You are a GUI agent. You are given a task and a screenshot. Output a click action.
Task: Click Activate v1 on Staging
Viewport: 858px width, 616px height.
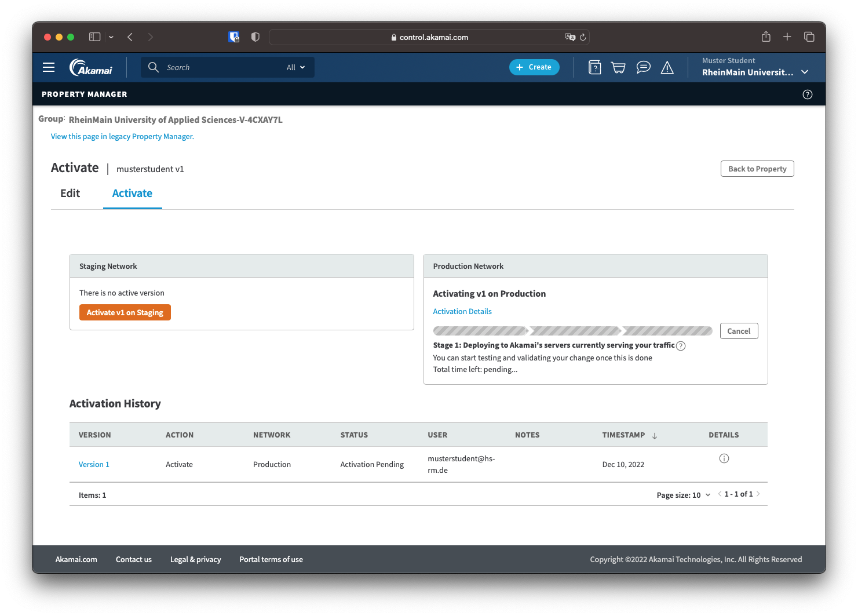(x=125, y=312)
